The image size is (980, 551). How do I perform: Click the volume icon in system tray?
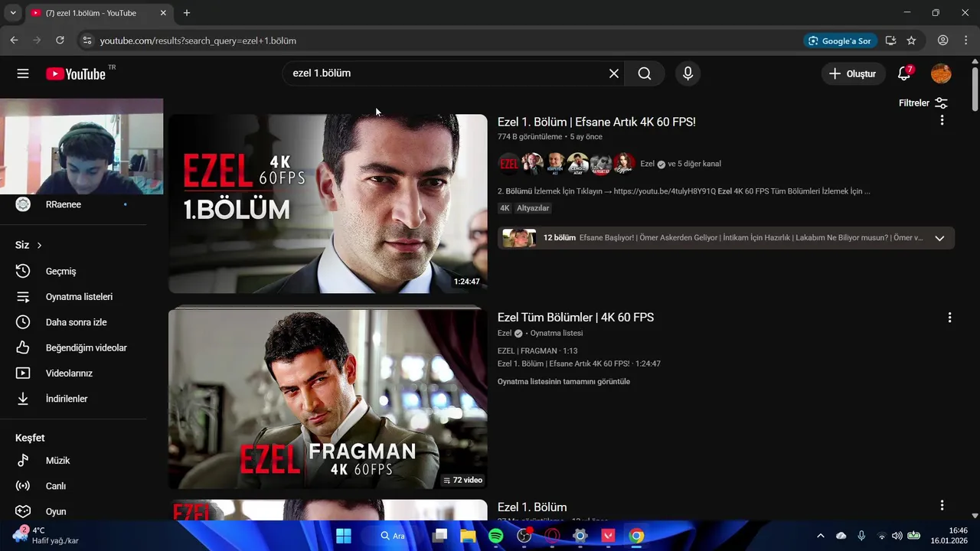(x=897, y=536)
